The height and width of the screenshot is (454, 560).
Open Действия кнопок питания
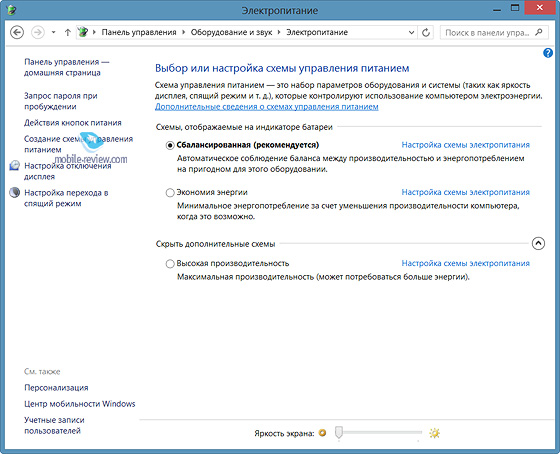73,123
